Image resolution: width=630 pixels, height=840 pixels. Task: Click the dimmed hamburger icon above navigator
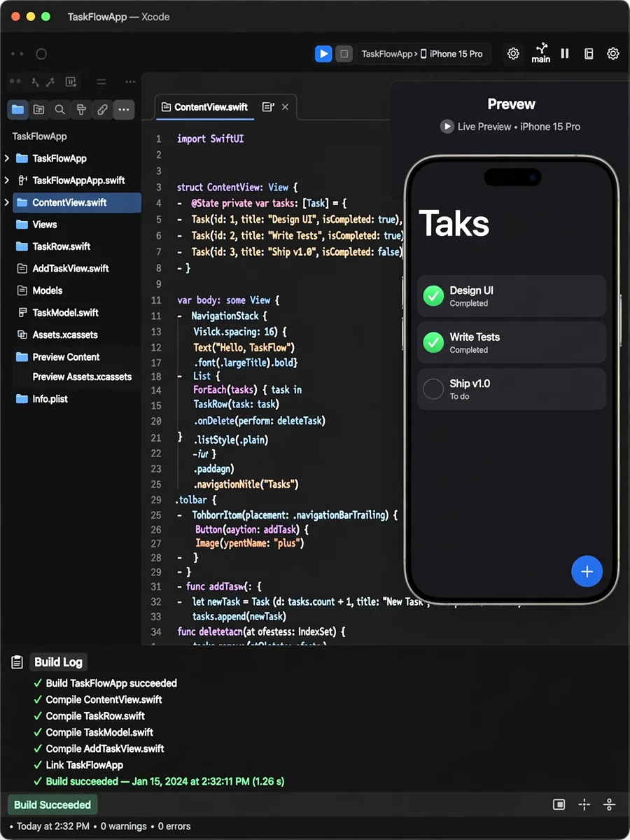click(101, 82)
